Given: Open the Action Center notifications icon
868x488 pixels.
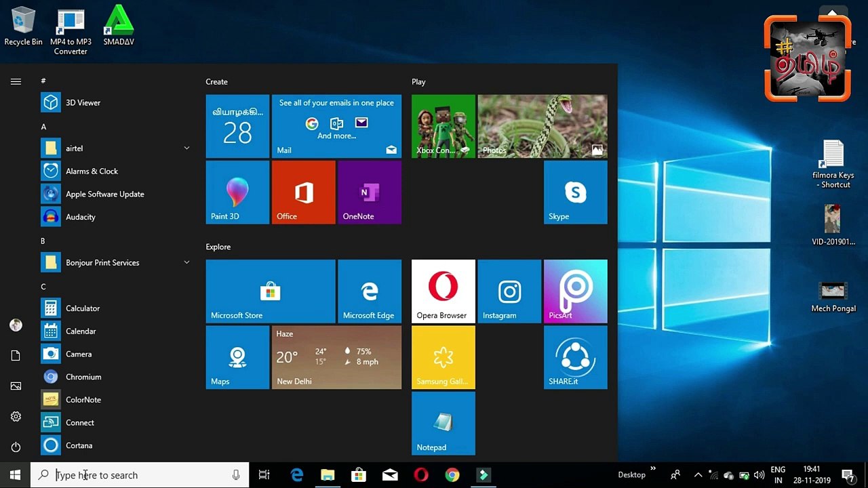Looking at the screenshot, I should pyautogui.click(x=848, y=475).
